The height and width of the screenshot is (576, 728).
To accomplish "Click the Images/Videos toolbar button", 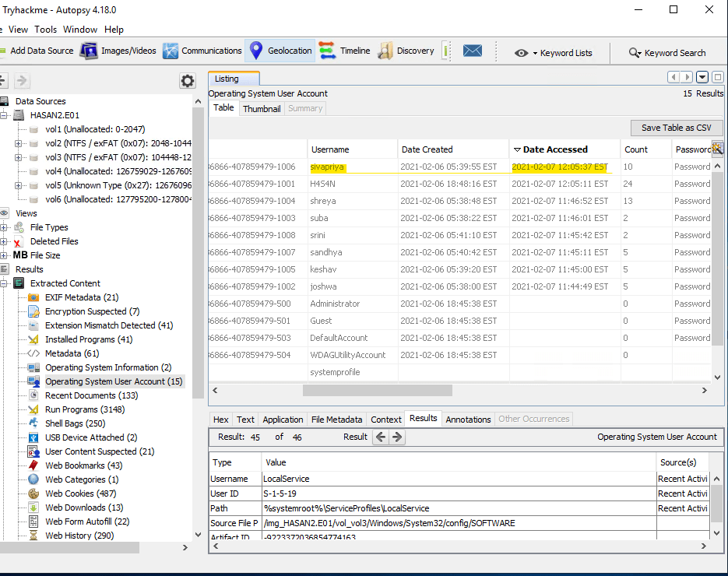I will coord(118,51).
